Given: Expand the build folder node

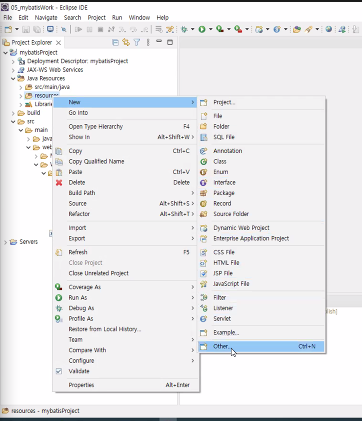Looking at the screenshot, I should 13,113.
